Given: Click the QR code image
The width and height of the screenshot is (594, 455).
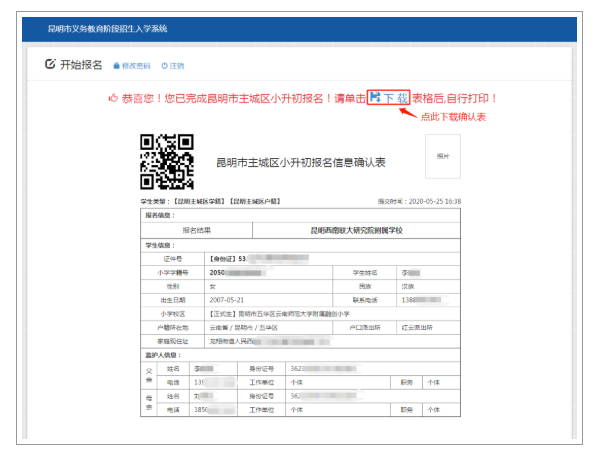Looking at the screenshot, I should pyautogui.click(x=167, y=162).
